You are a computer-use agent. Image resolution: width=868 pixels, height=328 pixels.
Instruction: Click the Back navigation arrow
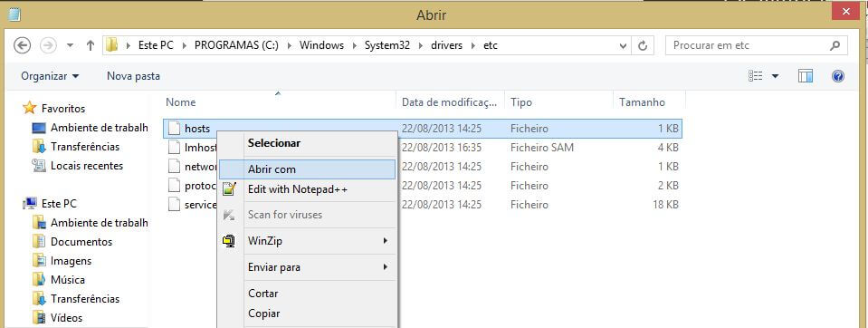22,45
